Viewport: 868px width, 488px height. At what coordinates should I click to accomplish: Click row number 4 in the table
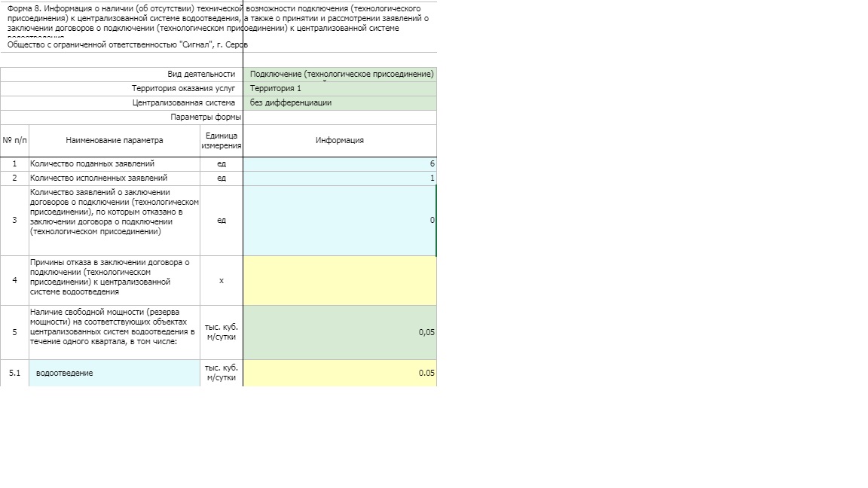[14, 280]
